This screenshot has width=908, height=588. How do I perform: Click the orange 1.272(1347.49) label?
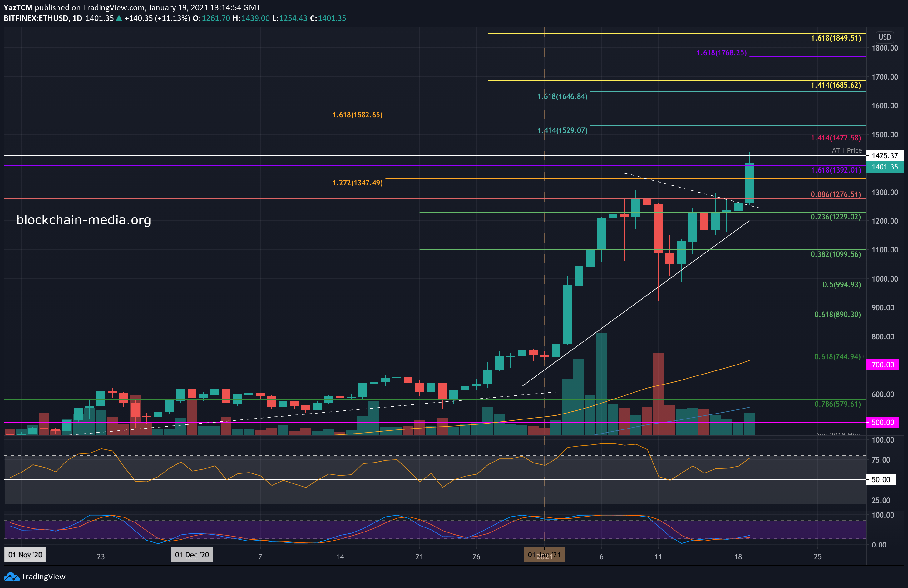pyautogui.click(x=358, y=183)
